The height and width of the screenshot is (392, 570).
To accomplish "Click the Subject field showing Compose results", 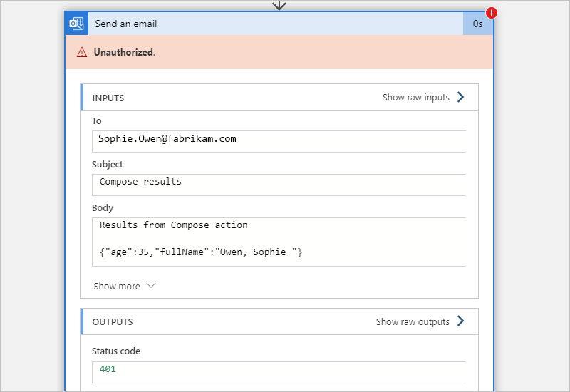I will tap(279, 182).
